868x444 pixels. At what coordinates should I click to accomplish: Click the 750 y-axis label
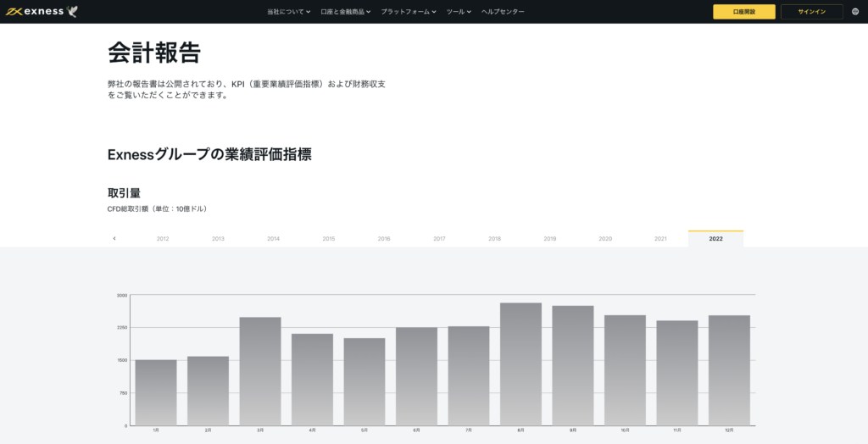pos(124,393)
